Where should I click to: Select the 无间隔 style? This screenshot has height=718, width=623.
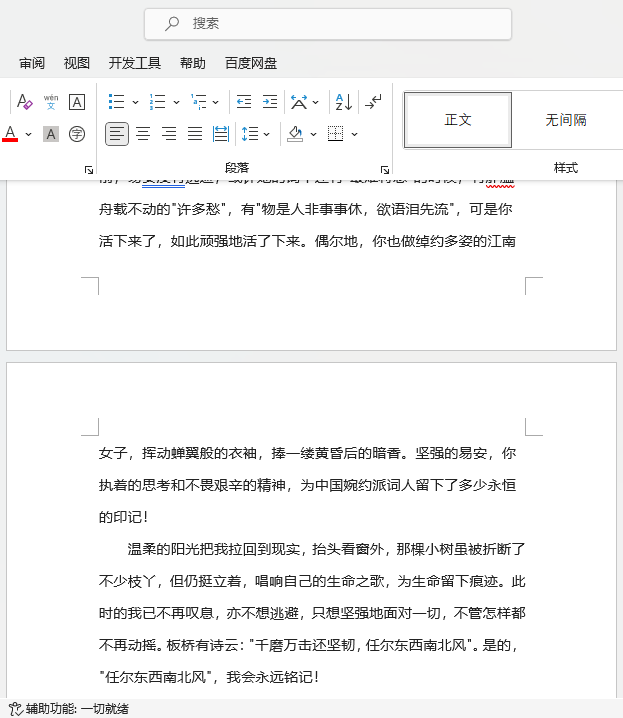click(x=566, y=120)
